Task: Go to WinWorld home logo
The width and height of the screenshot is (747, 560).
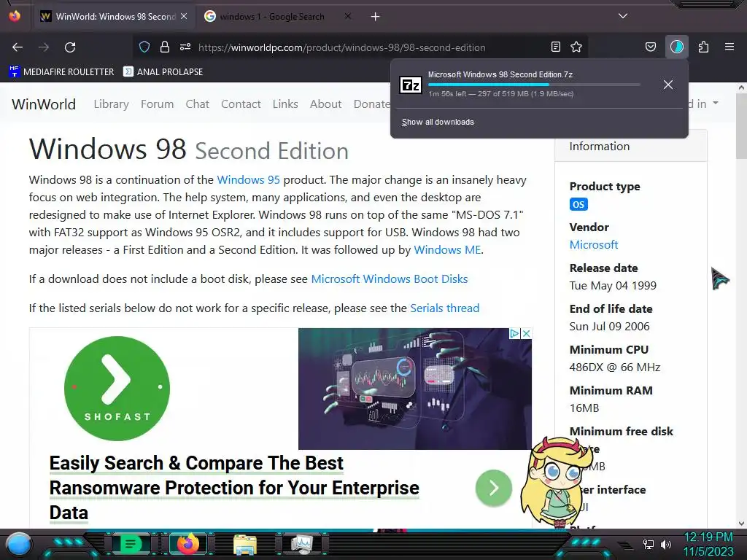Action: coord(44,104)
